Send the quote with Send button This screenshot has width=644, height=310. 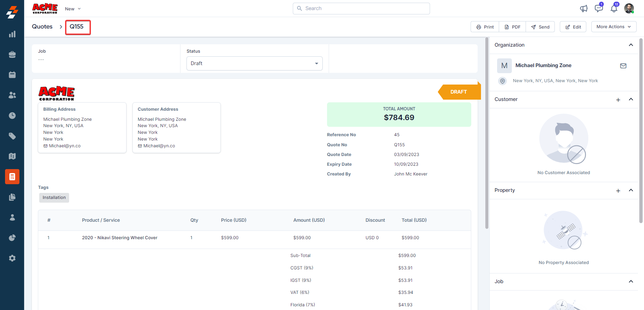click(540, 27)
